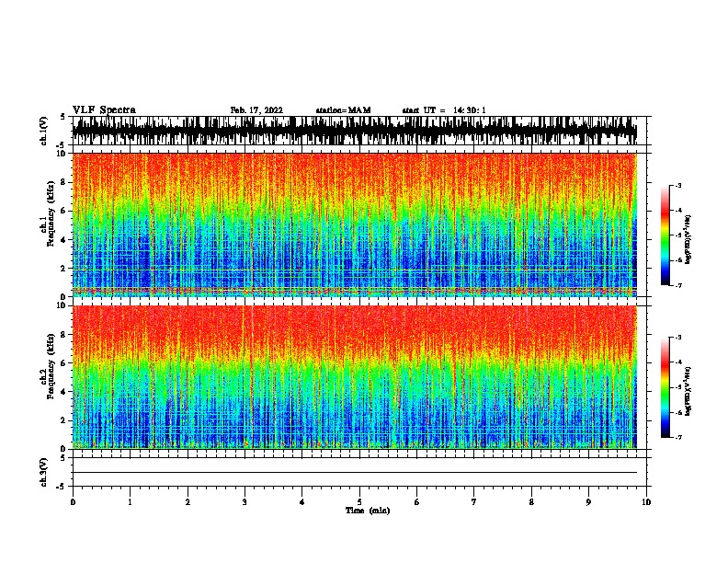
Task: Click the time axis tick label "8"
Action: [x=531, y=502]
